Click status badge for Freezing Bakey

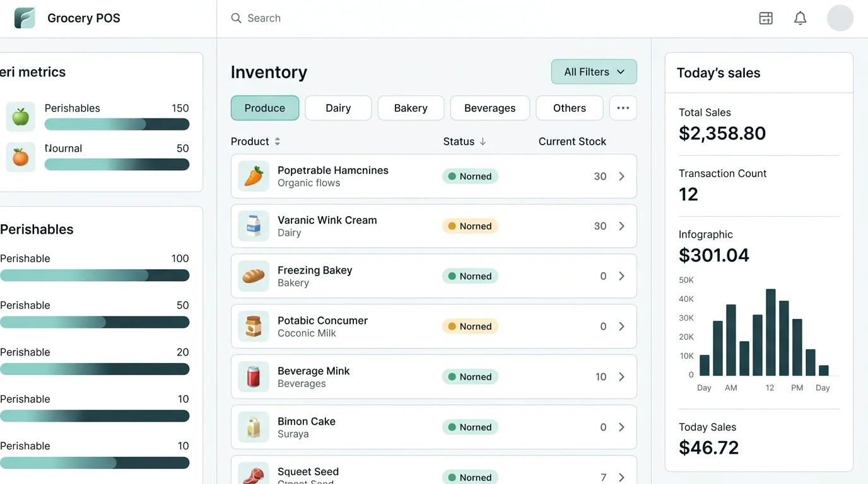(x=470, y=276)
